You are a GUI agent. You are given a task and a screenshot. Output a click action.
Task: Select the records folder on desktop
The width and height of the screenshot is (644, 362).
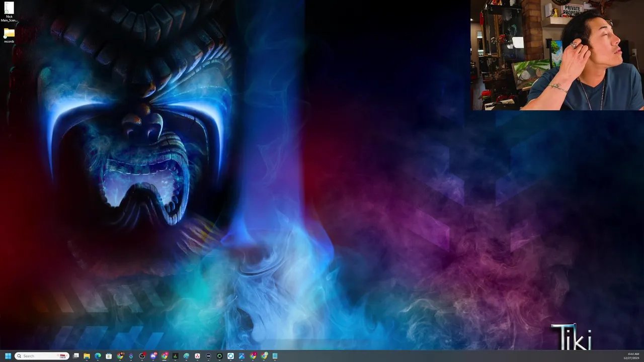pyautogui.click(x=9, y=36)
